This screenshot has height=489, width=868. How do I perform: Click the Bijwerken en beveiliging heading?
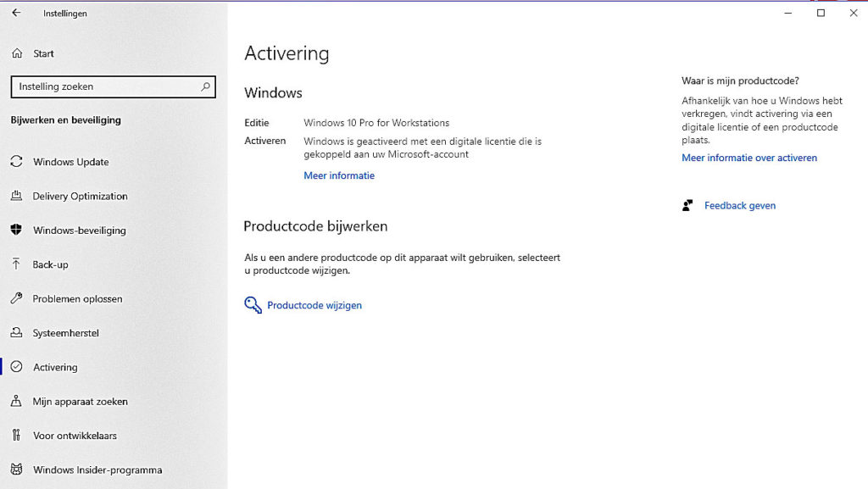point(66,120)
